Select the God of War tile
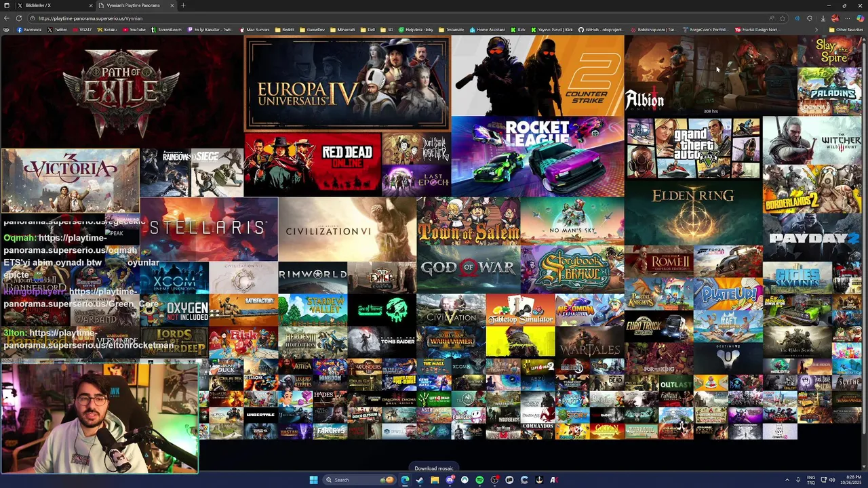The image size is (868, 488). pos(468,268)
